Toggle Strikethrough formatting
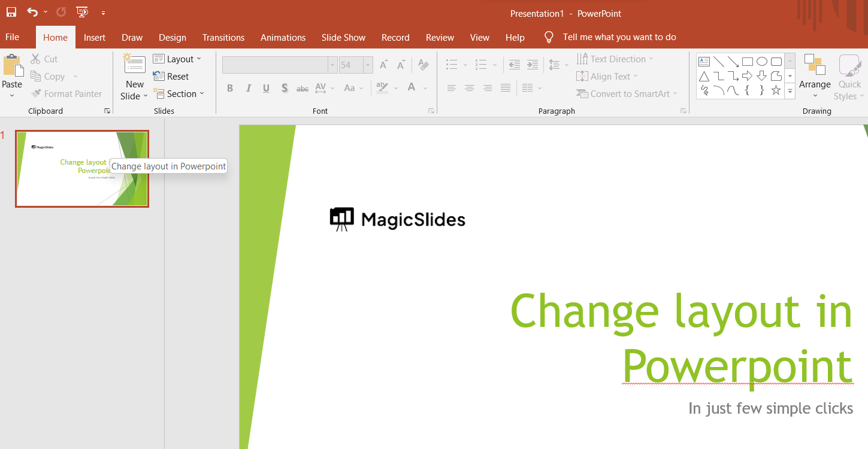 pos(303,89)
